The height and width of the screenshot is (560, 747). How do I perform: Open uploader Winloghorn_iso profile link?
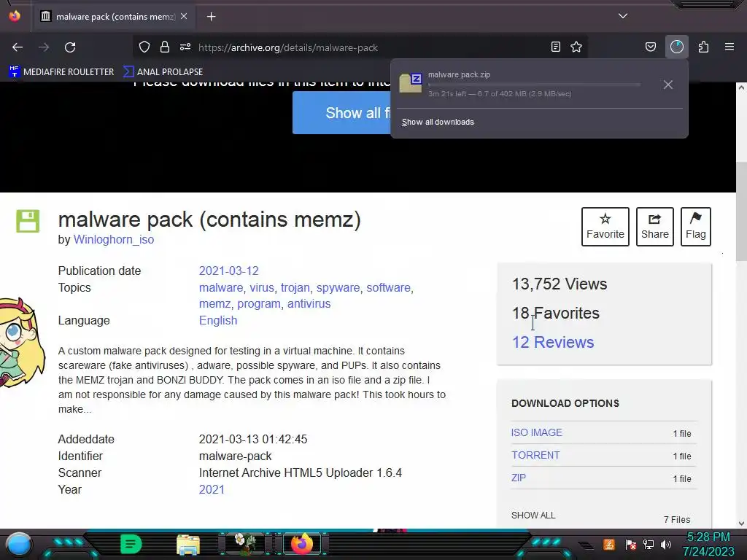(x=113, y=239)
